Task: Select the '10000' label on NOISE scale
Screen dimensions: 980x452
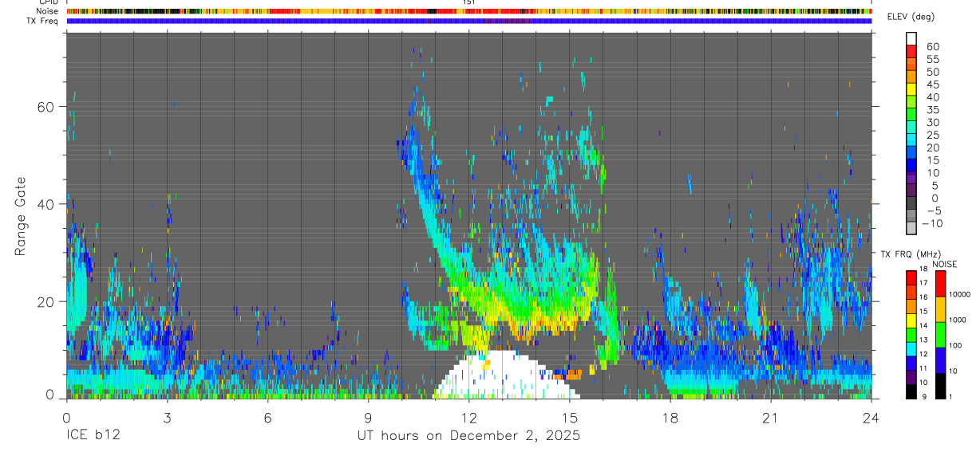Action: point(960,294)
